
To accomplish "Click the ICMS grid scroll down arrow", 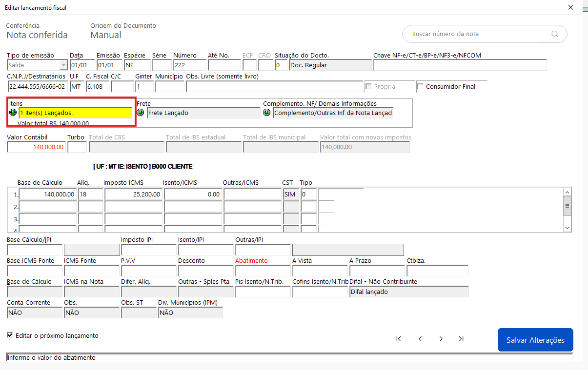I will [567, 228].
